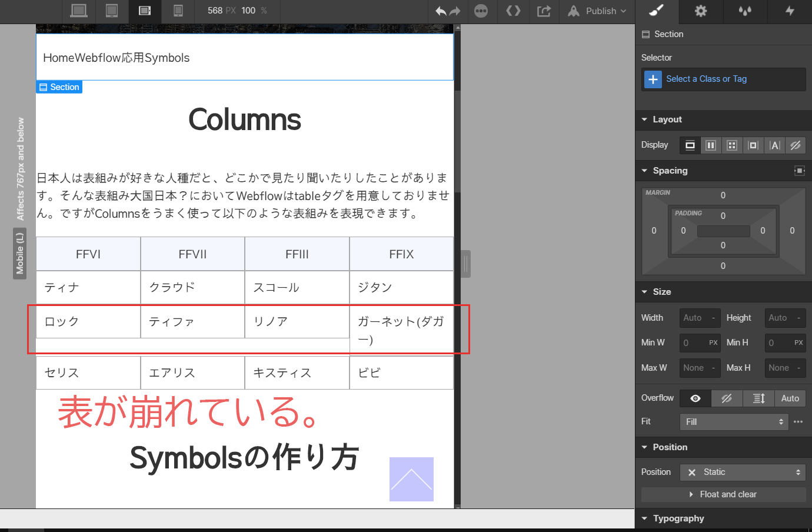Set display to Flex
This screenshot has width=812, height=532.
(x=711, y=145)
